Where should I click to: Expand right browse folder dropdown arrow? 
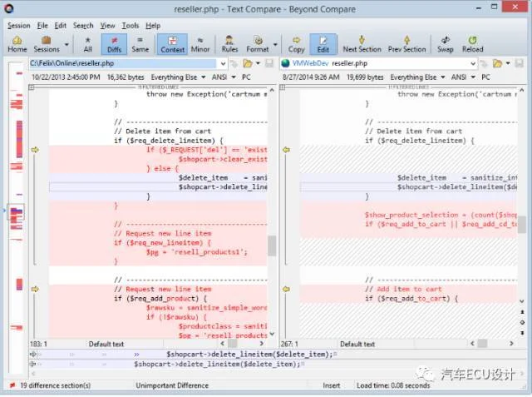pyautogui.click(x=508, y=63)
